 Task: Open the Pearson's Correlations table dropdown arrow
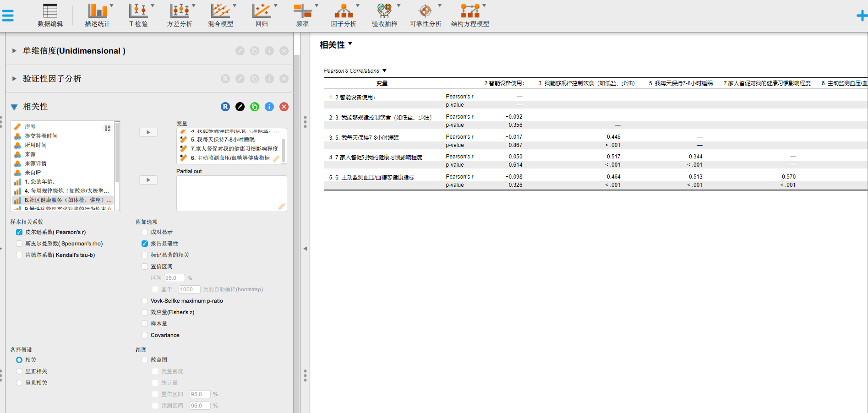[384, 71]
